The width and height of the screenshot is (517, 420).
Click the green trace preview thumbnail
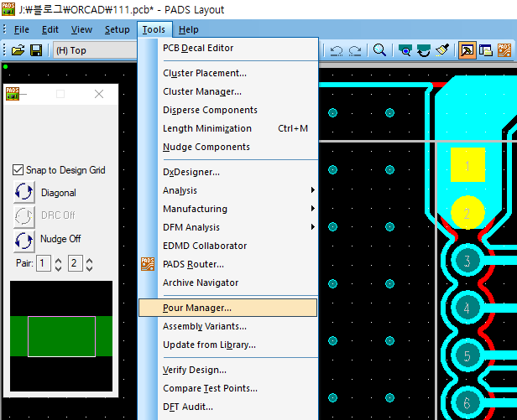(61, 336)
